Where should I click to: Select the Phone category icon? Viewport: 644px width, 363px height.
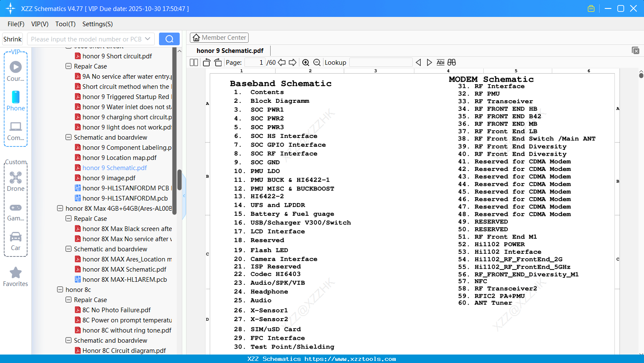point(16,101)
